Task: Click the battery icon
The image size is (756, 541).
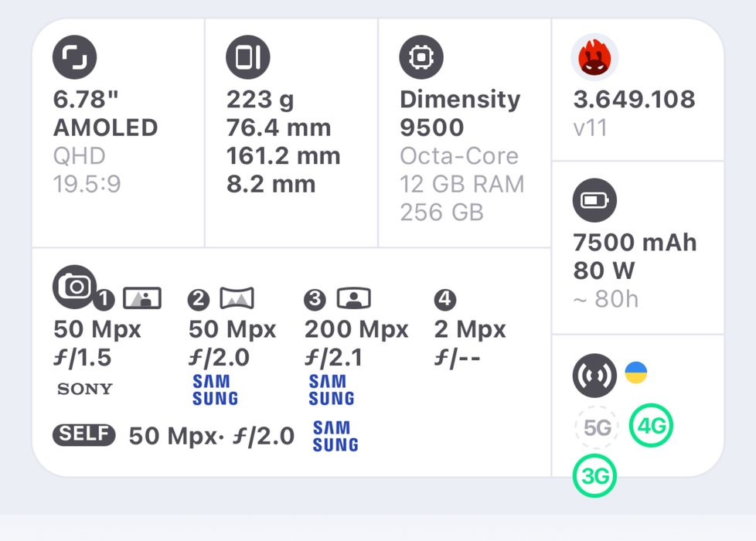Action: [x=594, y=201]
